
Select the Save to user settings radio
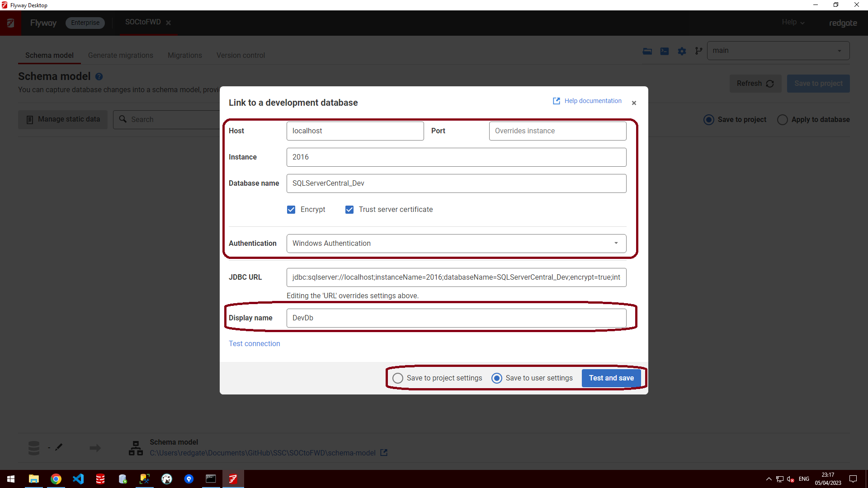coord(496,378)
